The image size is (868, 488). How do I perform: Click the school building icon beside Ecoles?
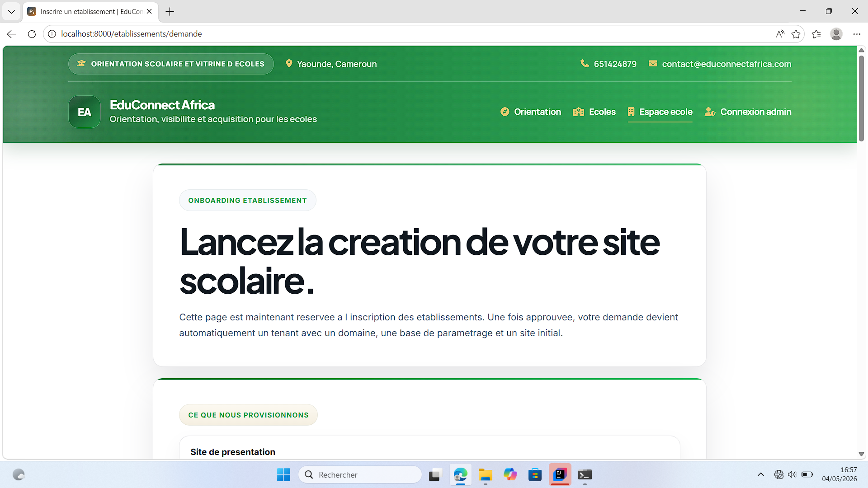[579, 112]
